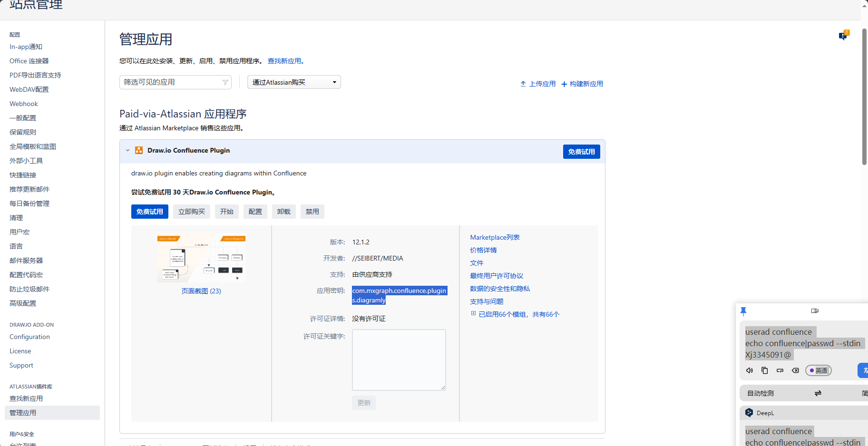
Task: Open Webhook in the sidebar
Action: pos(24,104)
